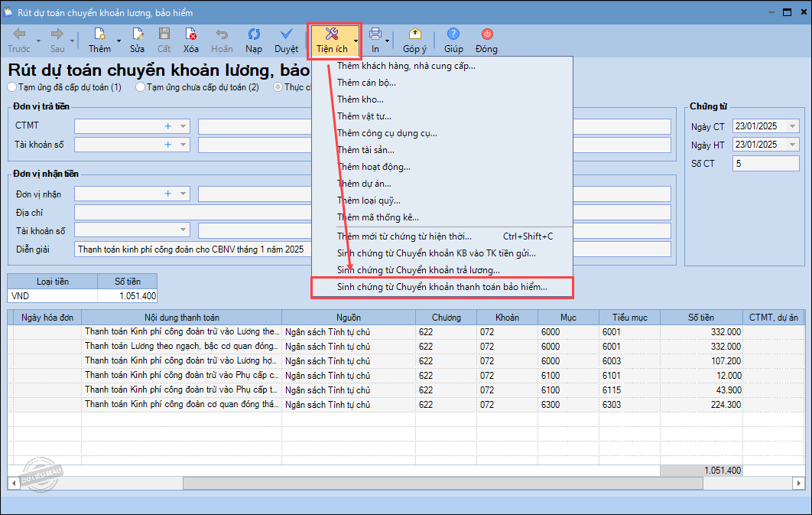Click the horizontal scrollbar thumb
The height and width of the screenshot is (515, 812).
(443, 483)
